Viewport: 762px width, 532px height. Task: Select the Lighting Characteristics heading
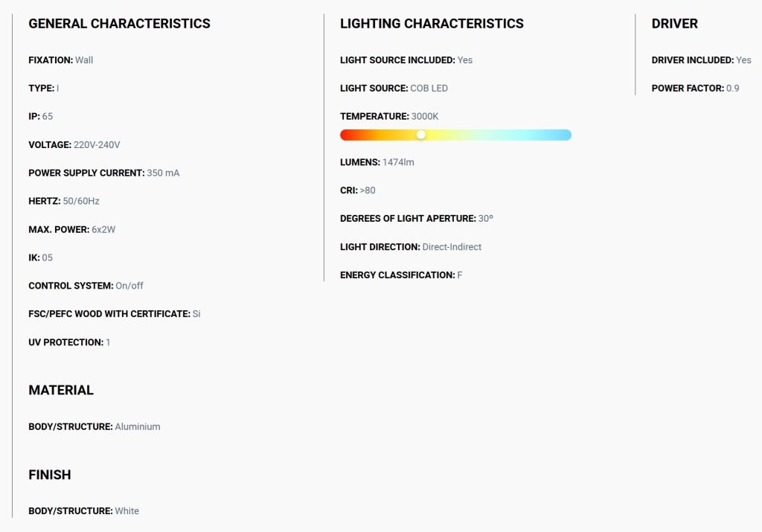(x=432, y=24)
